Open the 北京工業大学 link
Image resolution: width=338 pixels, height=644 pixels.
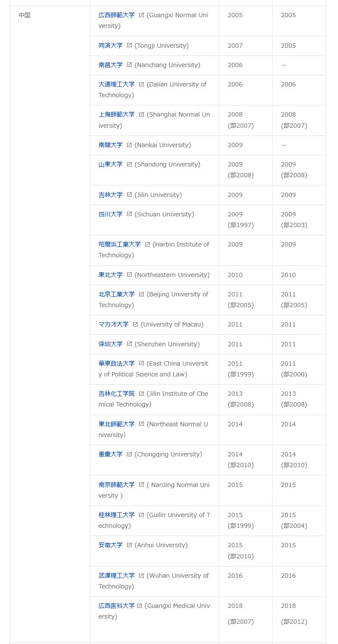[116, 294]
